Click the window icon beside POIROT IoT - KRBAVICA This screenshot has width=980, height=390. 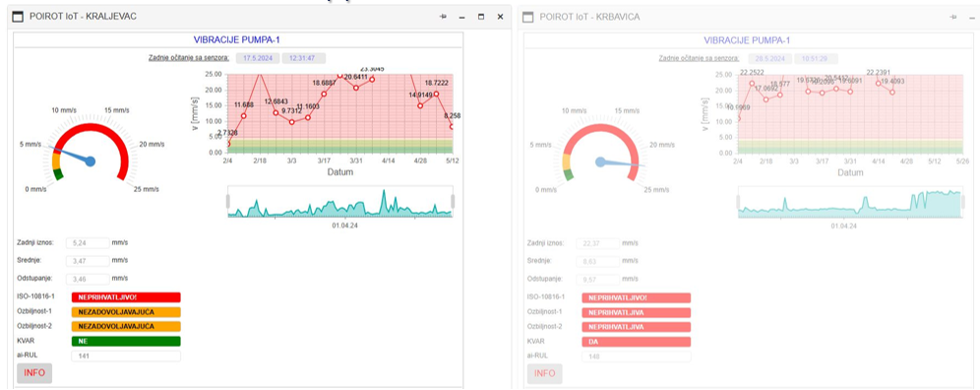[528, 17]
